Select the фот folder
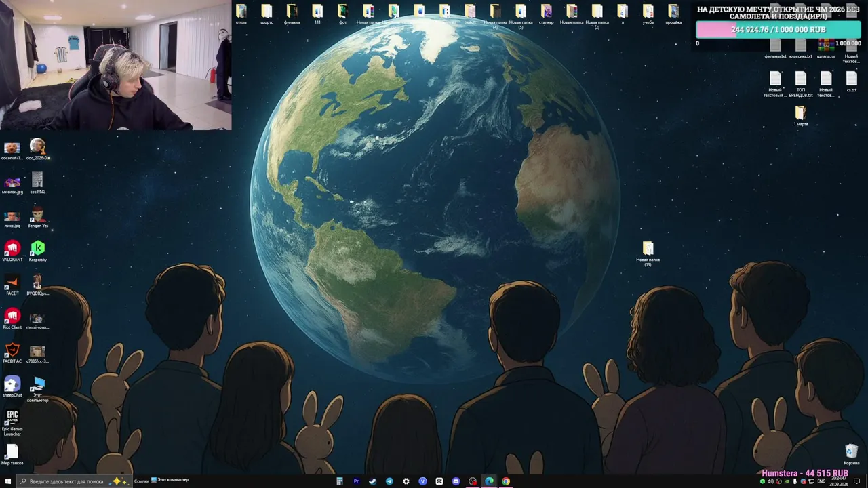 pos(343,14)
